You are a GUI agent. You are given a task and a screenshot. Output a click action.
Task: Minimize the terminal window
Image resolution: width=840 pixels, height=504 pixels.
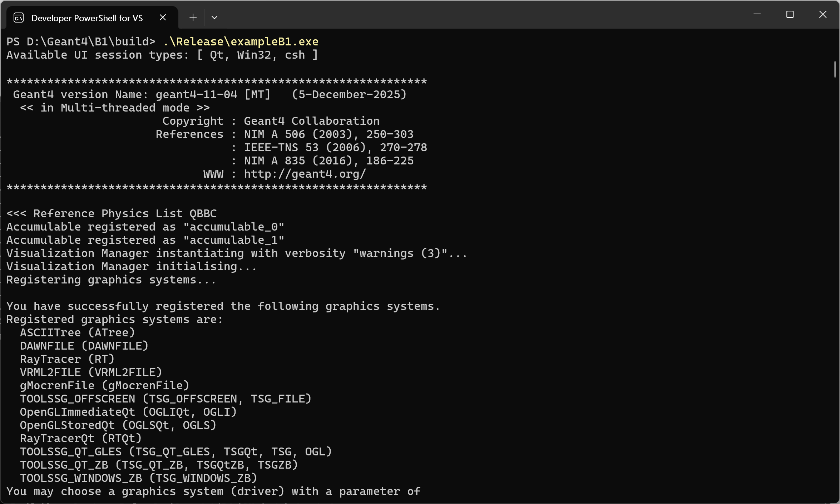757,14
